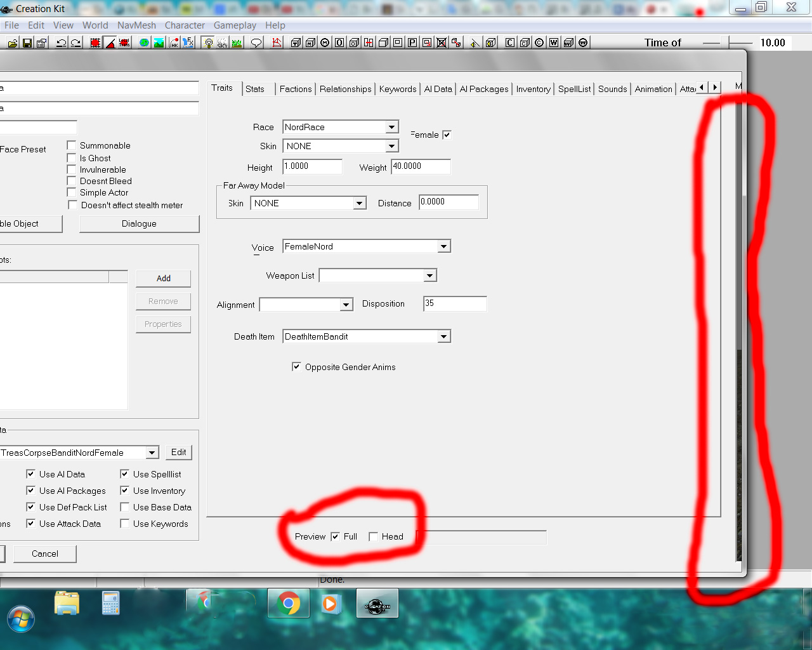Open the dialogue speech bubble icon
Screen dimensions: 812x650
tap(256, 43)
